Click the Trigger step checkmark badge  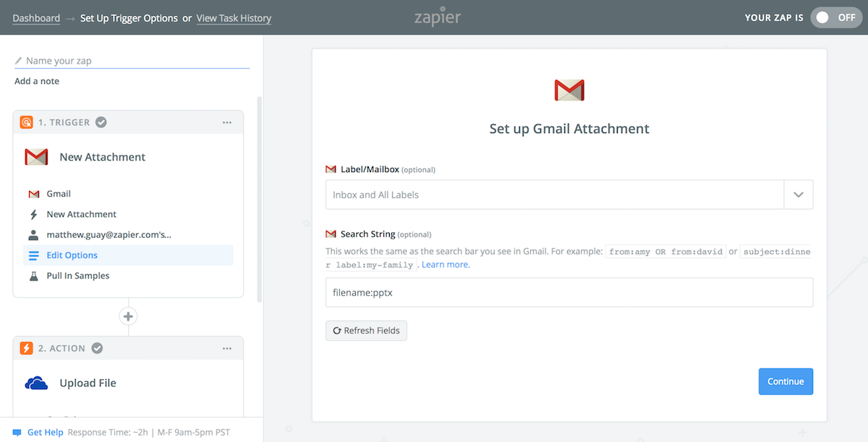pyautogui.click(x=101, y=122)
